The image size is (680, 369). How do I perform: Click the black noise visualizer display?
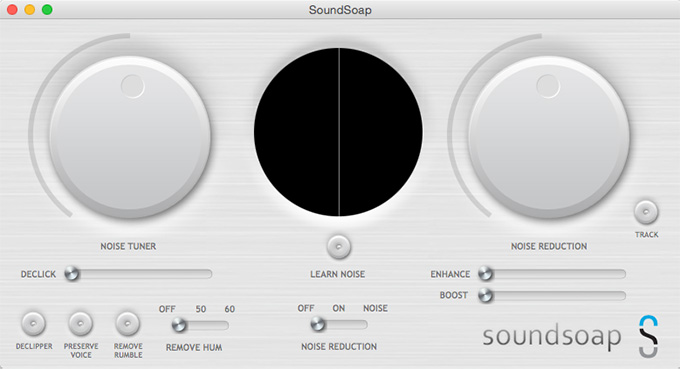click(338, 132)
